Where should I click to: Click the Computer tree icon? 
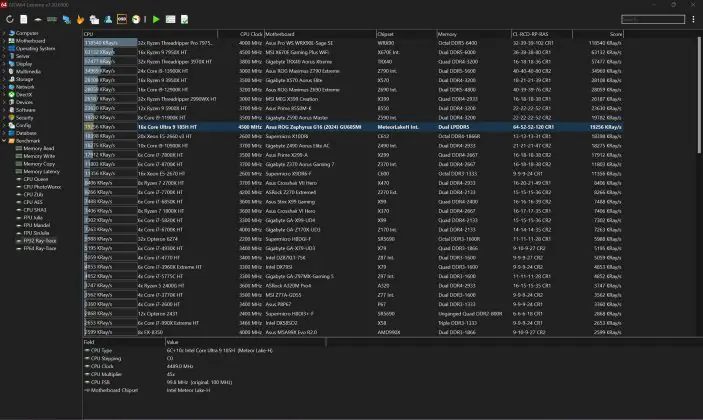[12, 33]
